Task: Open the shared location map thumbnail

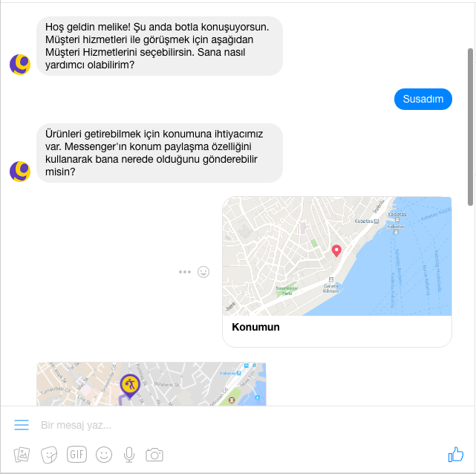Action: coord(337,256)
